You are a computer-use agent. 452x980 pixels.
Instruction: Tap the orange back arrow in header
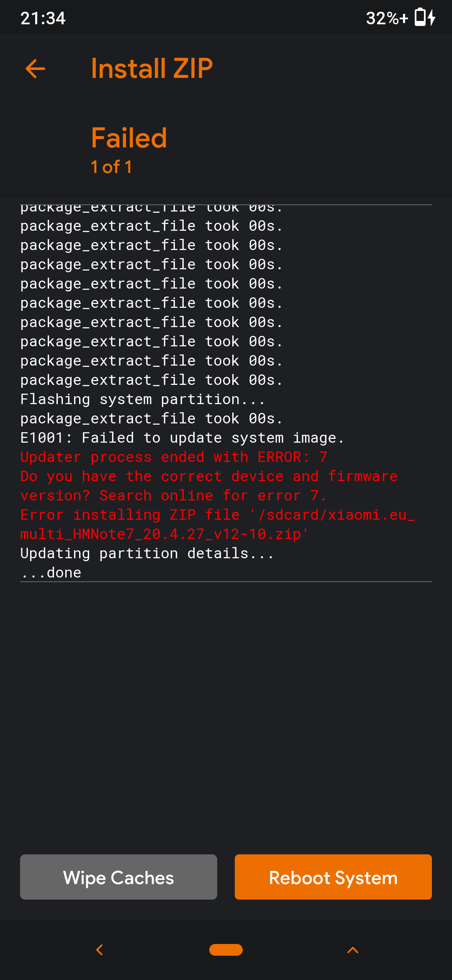[35, 69]
